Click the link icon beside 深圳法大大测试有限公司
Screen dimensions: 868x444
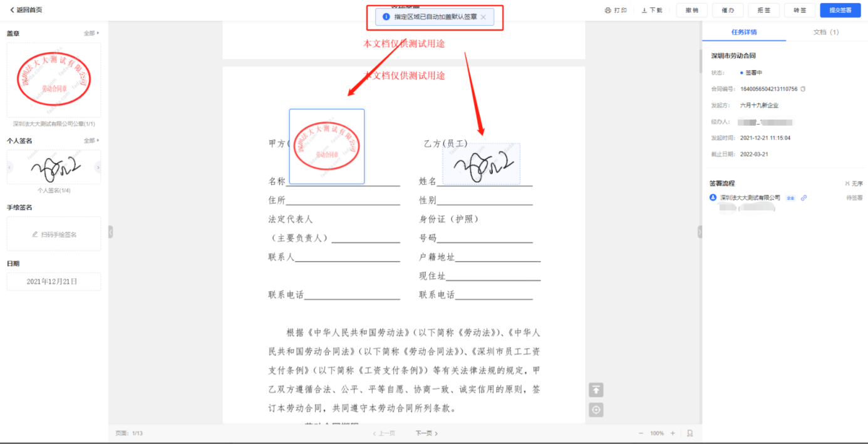tap(803, 198)
